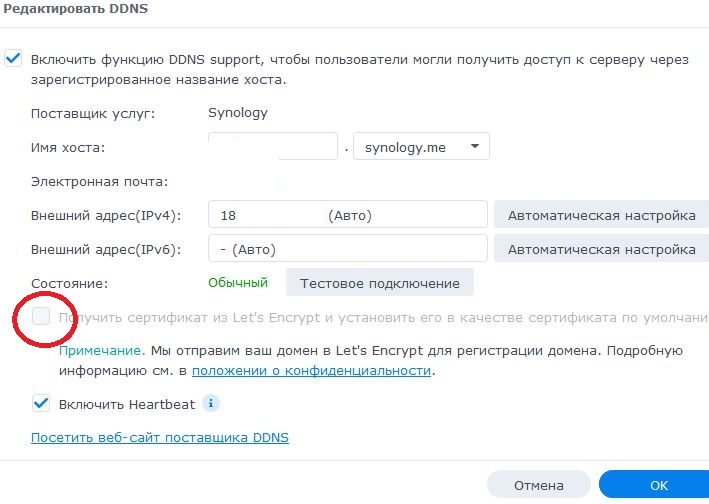Confirm with the OK button
This screenshot has height=504, width=709.
pyautogui.click(x=655, y=485)
